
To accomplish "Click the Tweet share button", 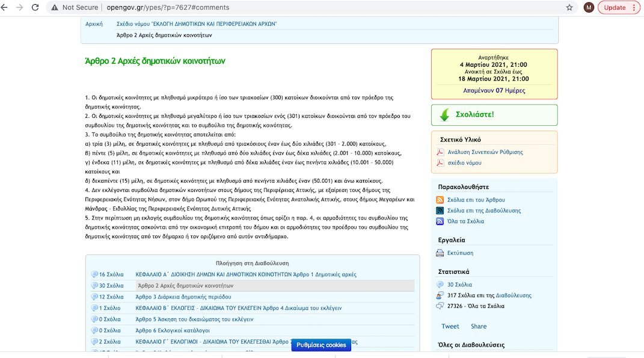I will coord(450,326).
